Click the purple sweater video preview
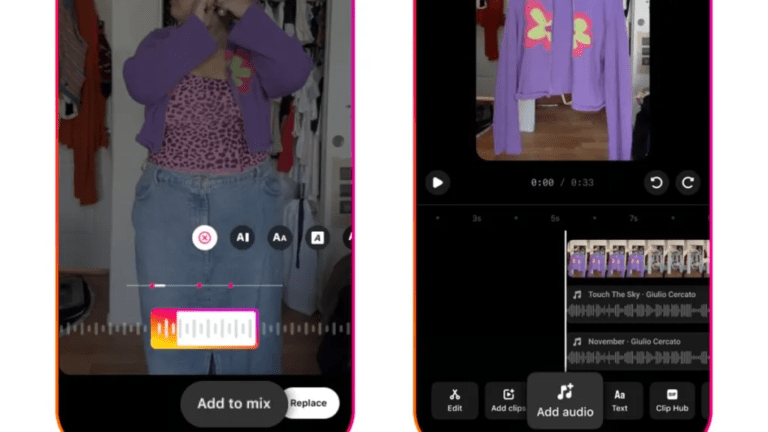The height and width of the screenshot is (432, 768). coord(563,80)
